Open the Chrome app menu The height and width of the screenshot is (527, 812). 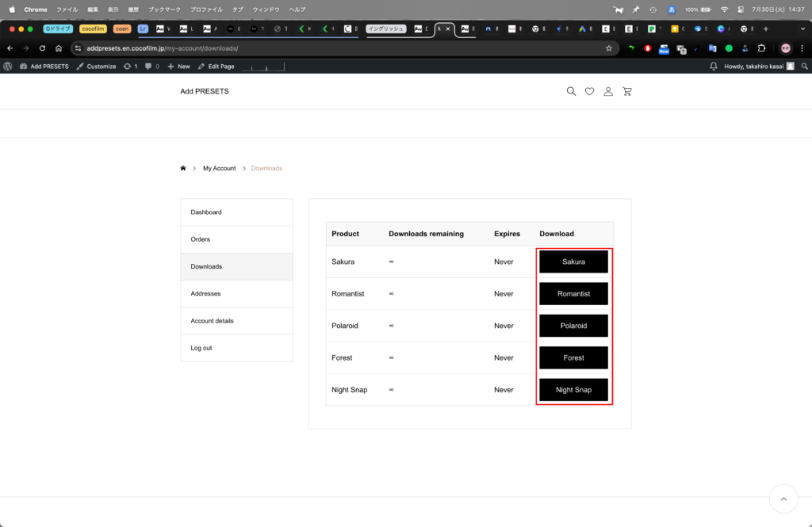click(x=35, y=10)
